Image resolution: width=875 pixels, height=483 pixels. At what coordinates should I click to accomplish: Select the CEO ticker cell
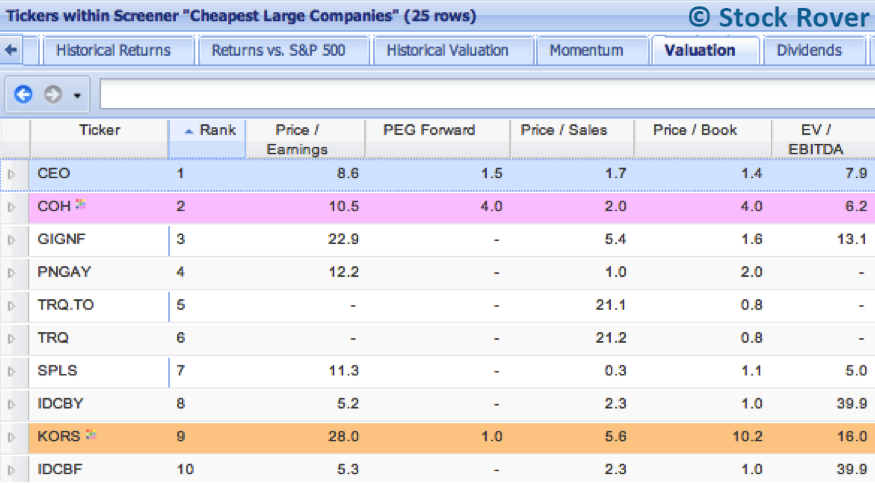click(99, 173)
